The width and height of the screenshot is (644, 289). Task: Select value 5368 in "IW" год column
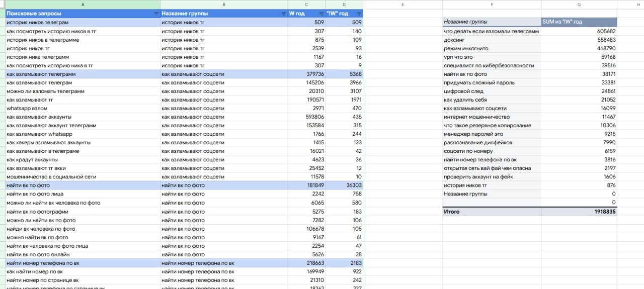click(x=344, y=74)
